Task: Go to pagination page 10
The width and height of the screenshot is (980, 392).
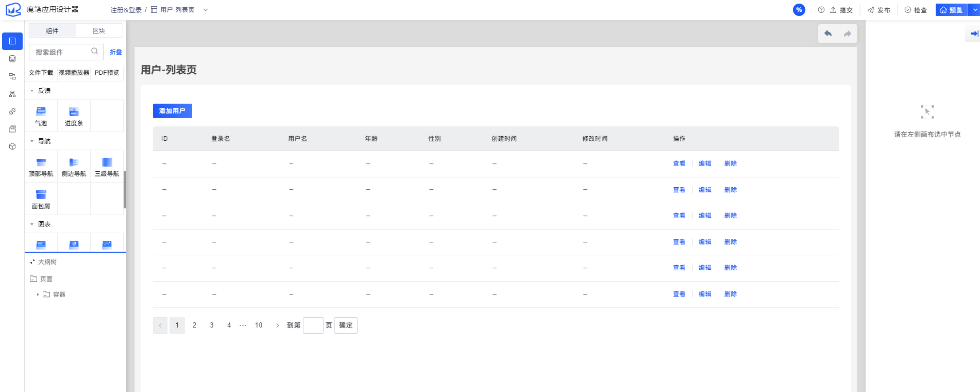Action: click(x=259, y=325)
